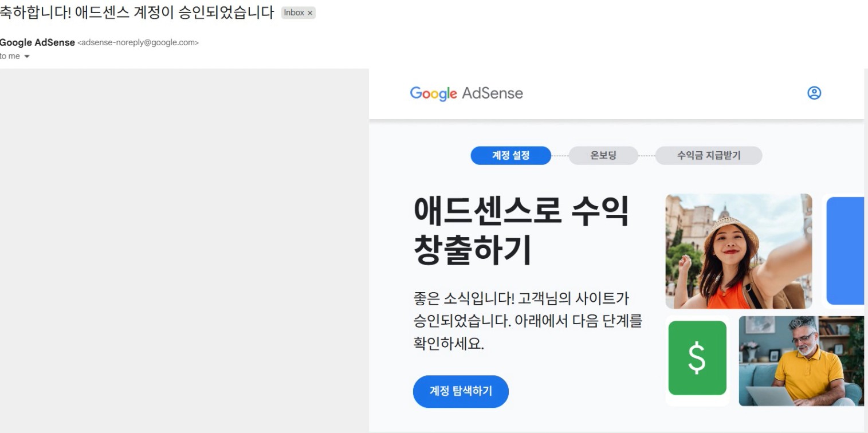868x433 pixels.
Task: Remove the Inbox label with its x
Action: [x=310, y=13]
